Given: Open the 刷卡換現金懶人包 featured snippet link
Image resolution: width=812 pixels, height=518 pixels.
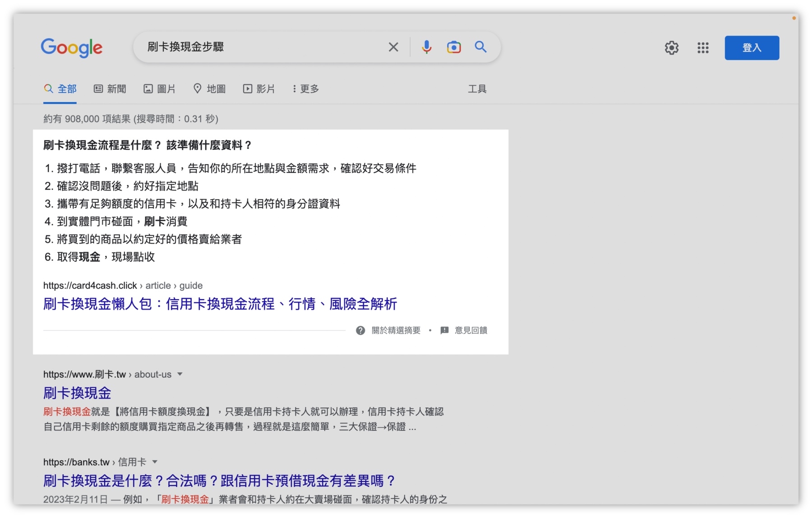Looking at the screenshot, I should pyautogui.click(x=220, y=304).
